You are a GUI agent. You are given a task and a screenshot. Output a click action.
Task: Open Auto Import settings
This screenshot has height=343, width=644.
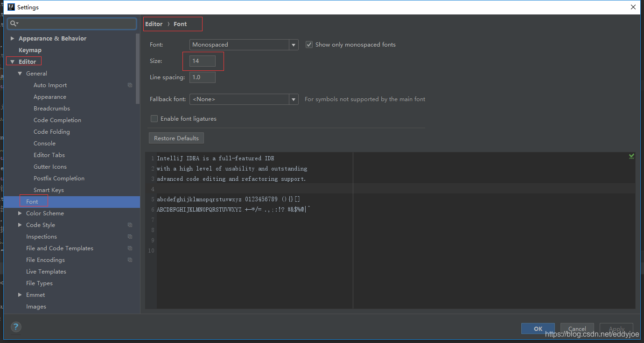[50, 85]
